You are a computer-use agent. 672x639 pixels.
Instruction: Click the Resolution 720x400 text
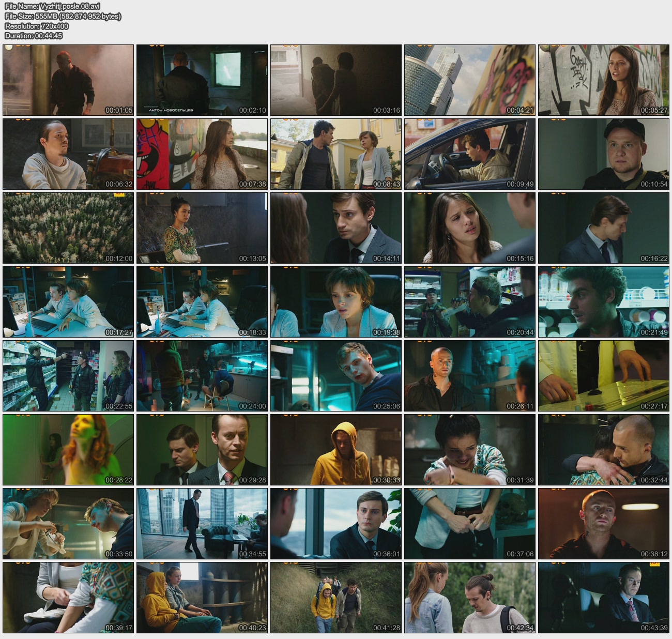click(37, 26)
